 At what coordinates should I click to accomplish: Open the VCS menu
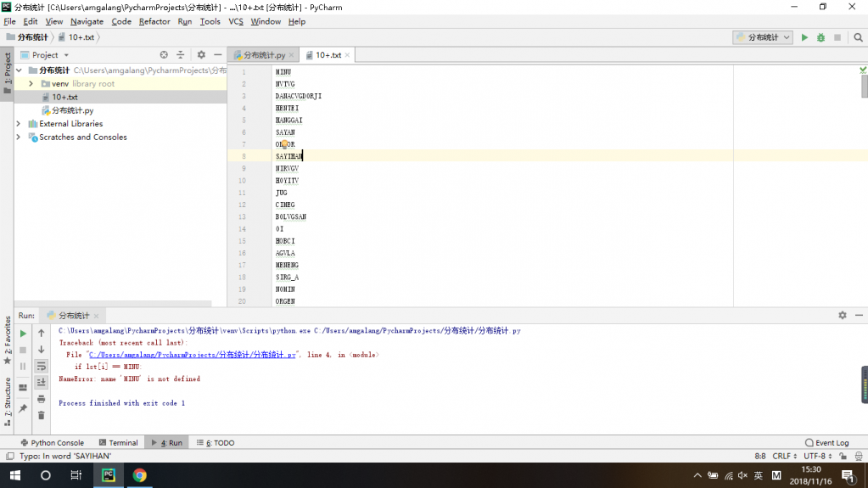click(236, 21)
